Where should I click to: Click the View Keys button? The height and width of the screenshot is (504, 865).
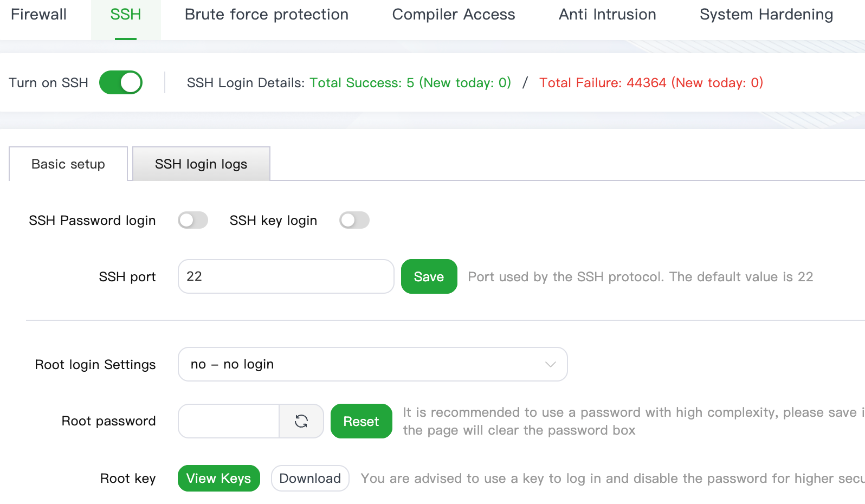(218, 479)
